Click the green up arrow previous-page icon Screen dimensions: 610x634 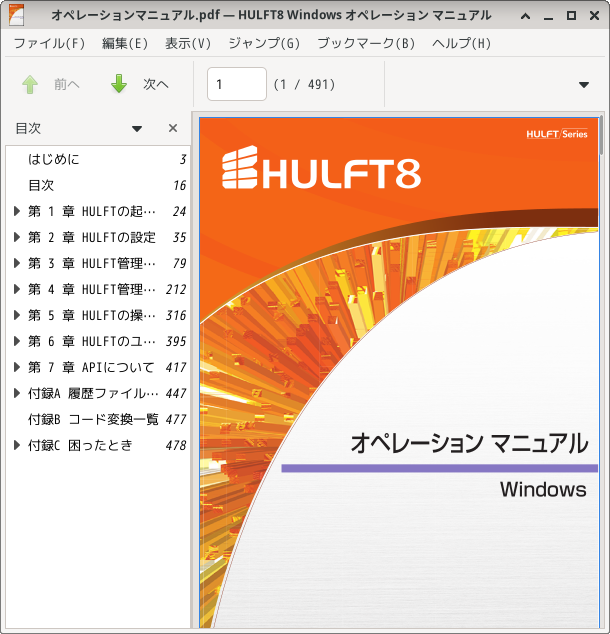tap(30, 84)
